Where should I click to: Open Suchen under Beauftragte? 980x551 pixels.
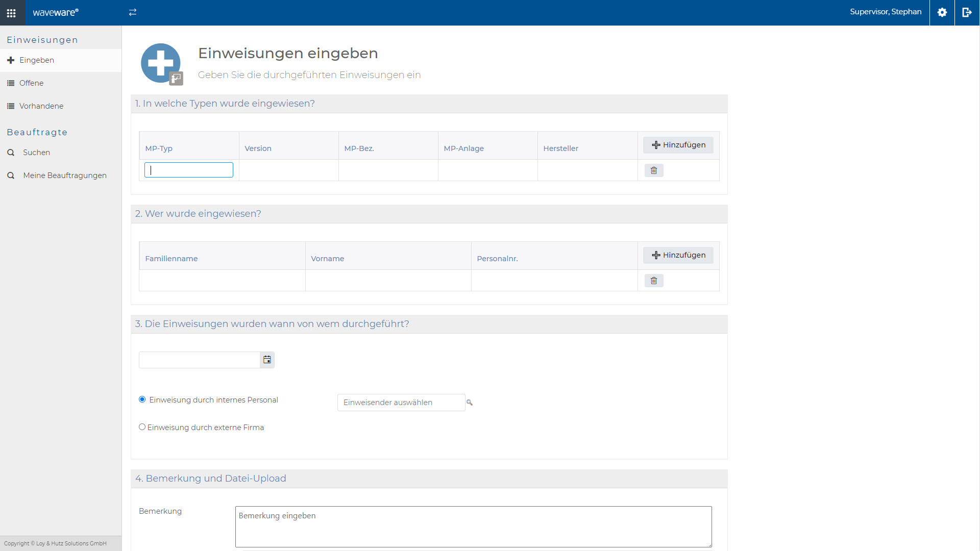pyautogui.click(x=36, y=153)
